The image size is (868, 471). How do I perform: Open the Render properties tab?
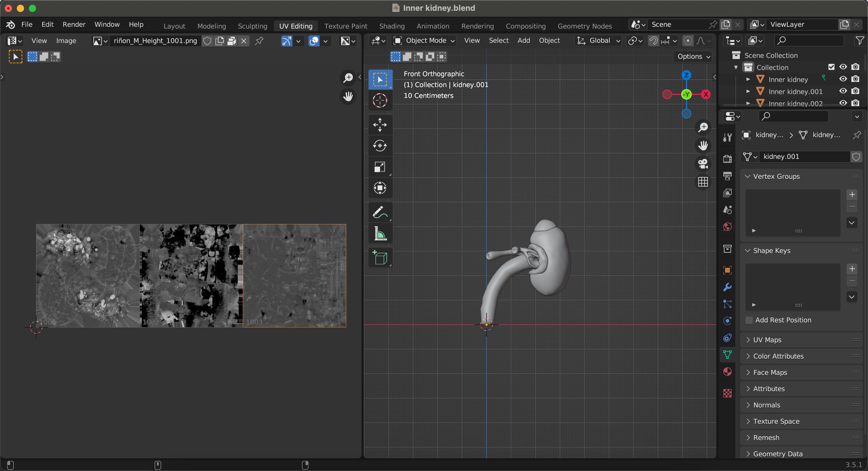(727, 159)
